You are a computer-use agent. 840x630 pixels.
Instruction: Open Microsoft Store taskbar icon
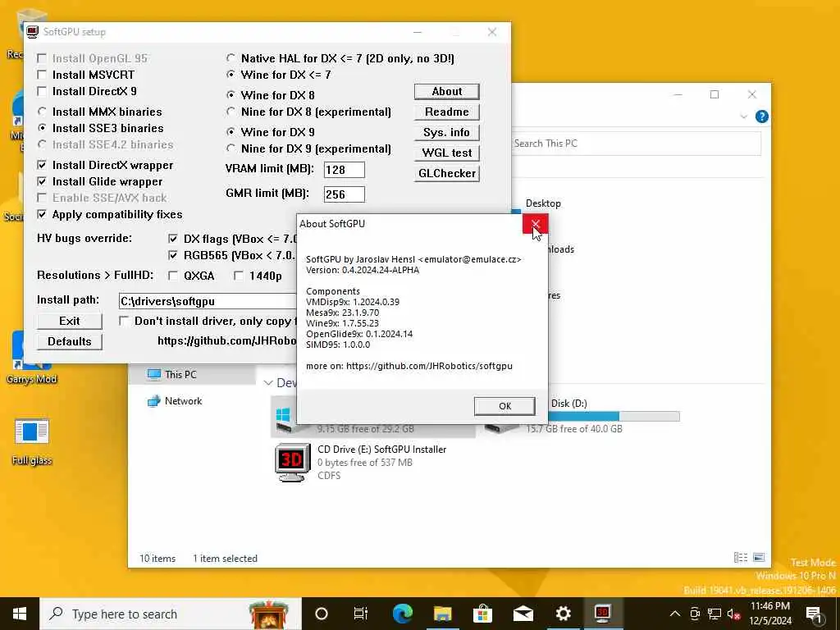pyautogui.click(x=482, y=614)
